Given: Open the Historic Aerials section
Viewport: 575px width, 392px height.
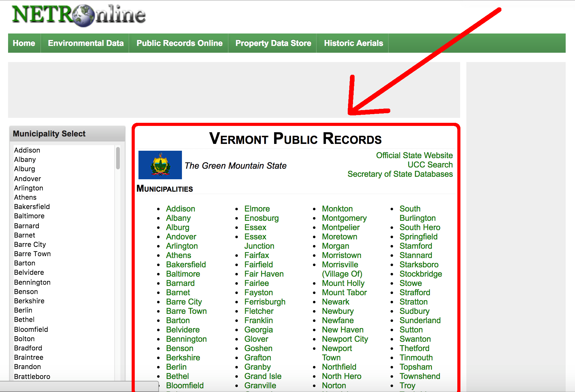Looking at the screenshot, I should [x=353, y=43].
